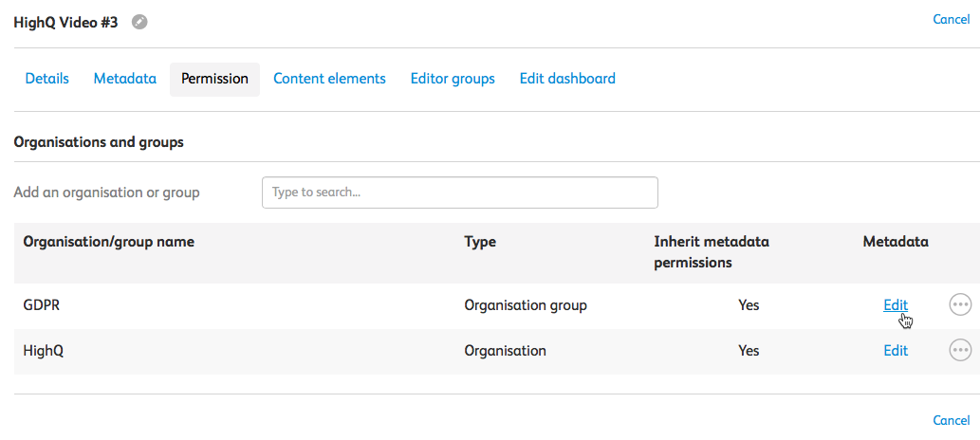980x440 pixels.
Task: Click the Organisation/group name column header
Action: 108,242
